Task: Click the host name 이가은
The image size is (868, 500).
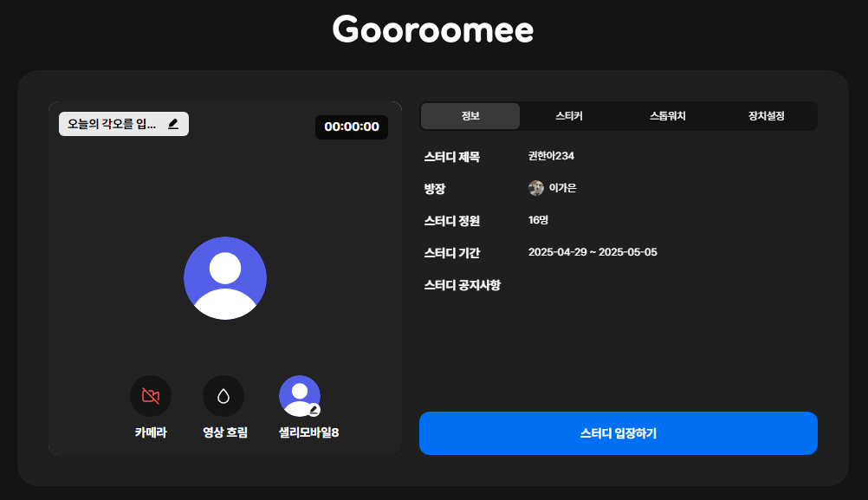Action: tap(562, 188)
